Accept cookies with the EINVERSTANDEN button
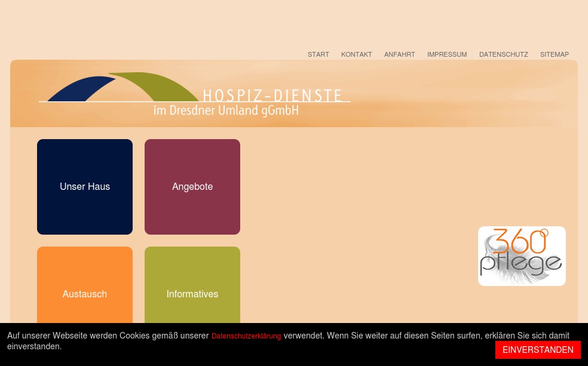 tap(538, 350)
